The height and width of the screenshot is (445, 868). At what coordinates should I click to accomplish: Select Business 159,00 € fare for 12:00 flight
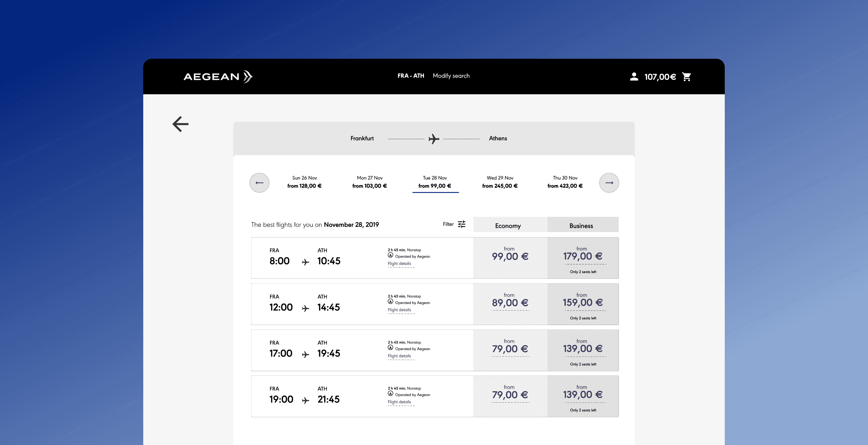click(x=583, y=303)
